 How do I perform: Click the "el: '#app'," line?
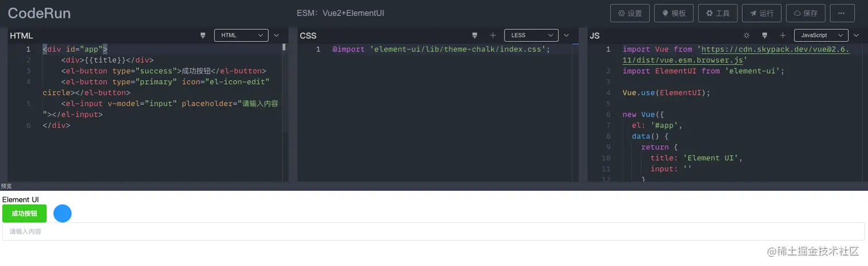[x=657, y=125]
